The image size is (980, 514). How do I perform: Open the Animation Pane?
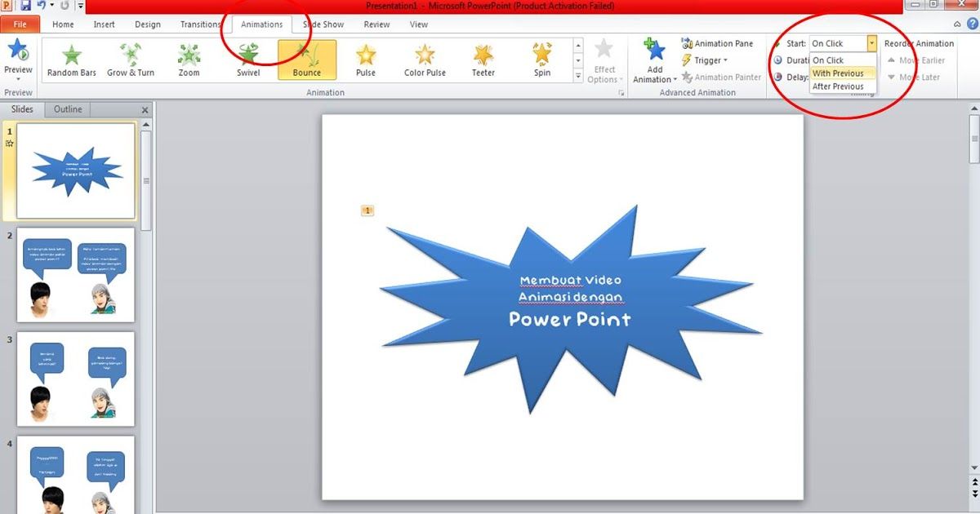tap(717, 43)
